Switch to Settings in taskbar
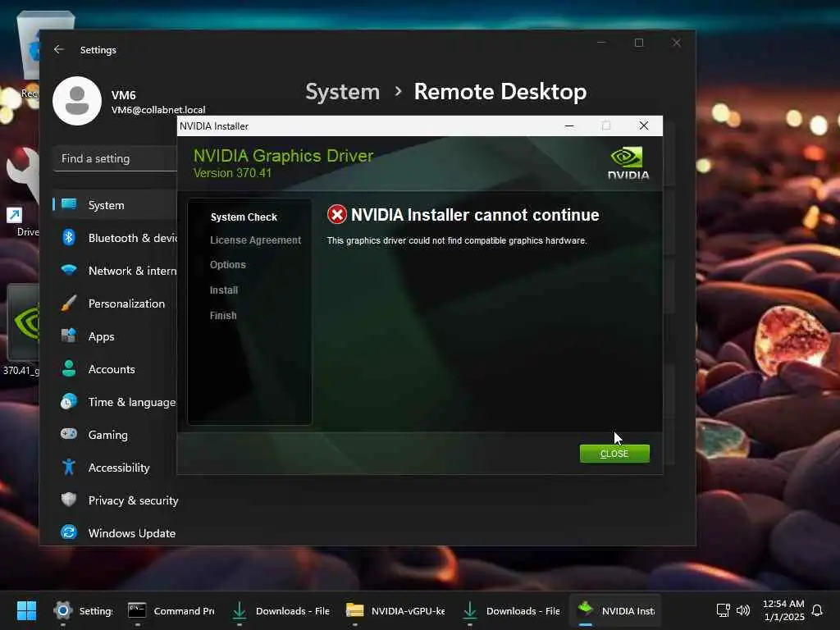Viewport: 840px width, 630px height. (83, 610)
